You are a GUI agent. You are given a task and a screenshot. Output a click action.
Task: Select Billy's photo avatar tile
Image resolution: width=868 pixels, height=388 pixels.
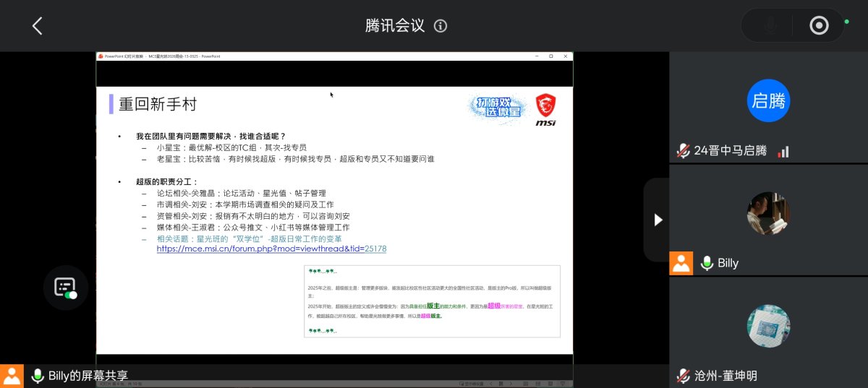(768, 213)
